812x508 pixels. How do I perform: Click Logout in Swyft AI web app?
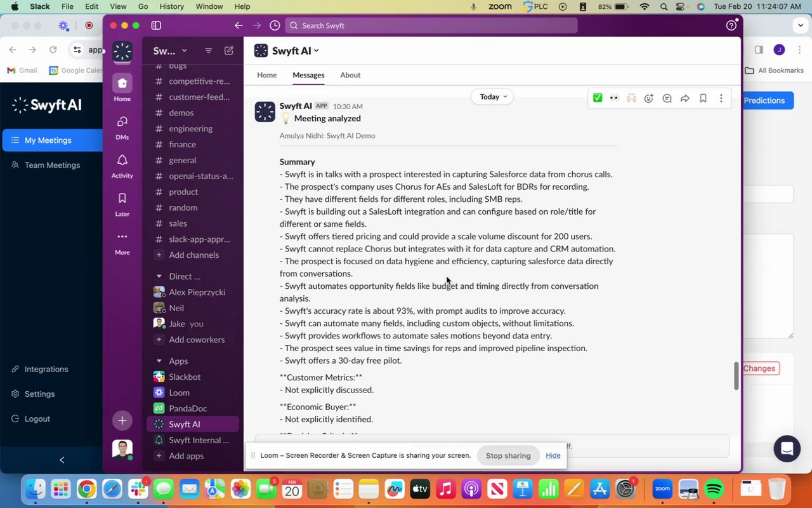(x=37, y=419)
